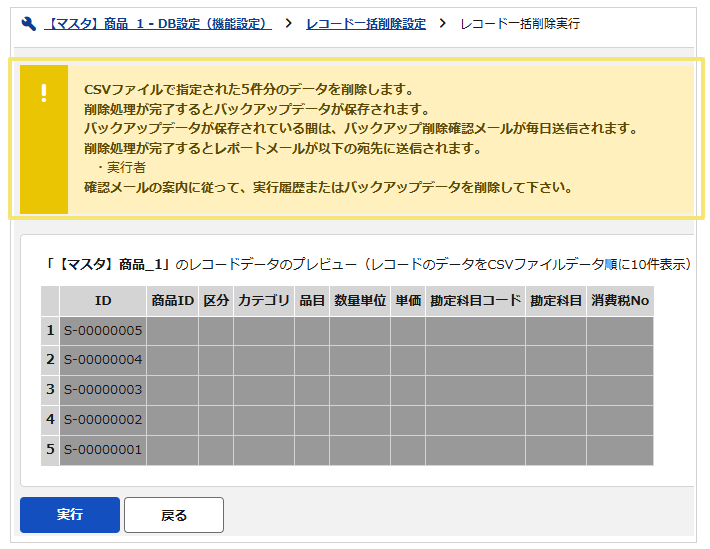Click the 削除処理が完了するとバックアップデータが保存されます line

click(x=256, y=109)
